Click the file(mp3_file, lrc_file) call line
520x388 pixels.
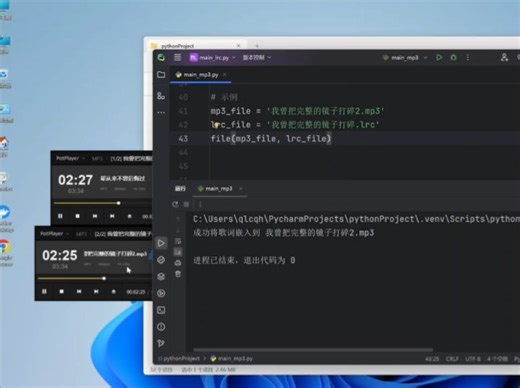[271, 138]
